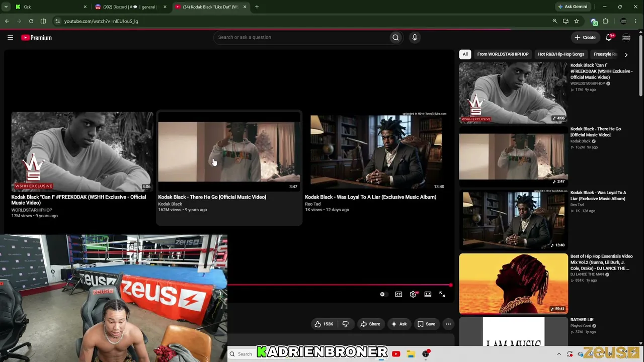Select the Kodak Black "Like Dat" tab
Screen dimensions: 644x362
point(211,7)
